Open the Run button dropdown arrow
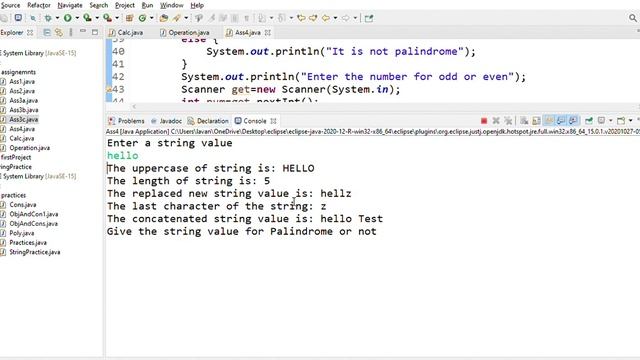 tap(77, 18)
